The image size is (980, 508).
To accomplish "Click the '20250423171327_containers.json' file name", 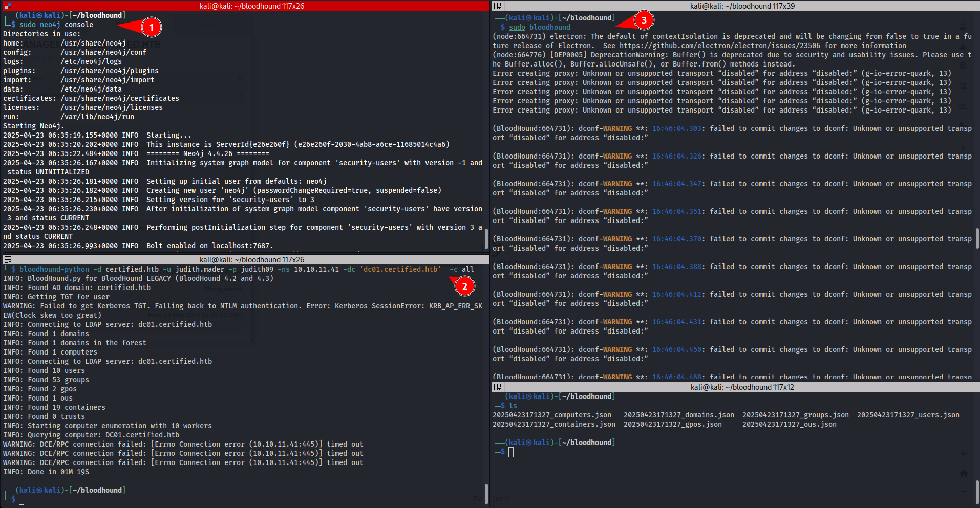I will coord(554,424).
